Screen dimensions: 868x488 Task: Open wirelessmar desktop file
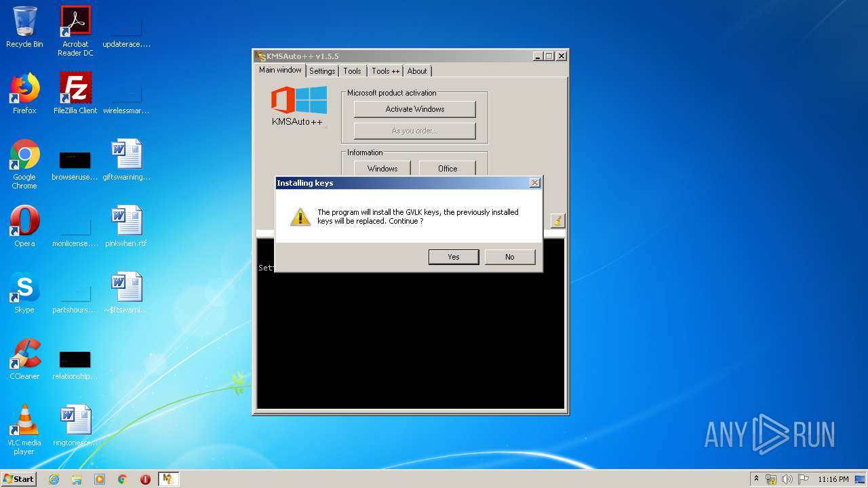click(126, 99)
